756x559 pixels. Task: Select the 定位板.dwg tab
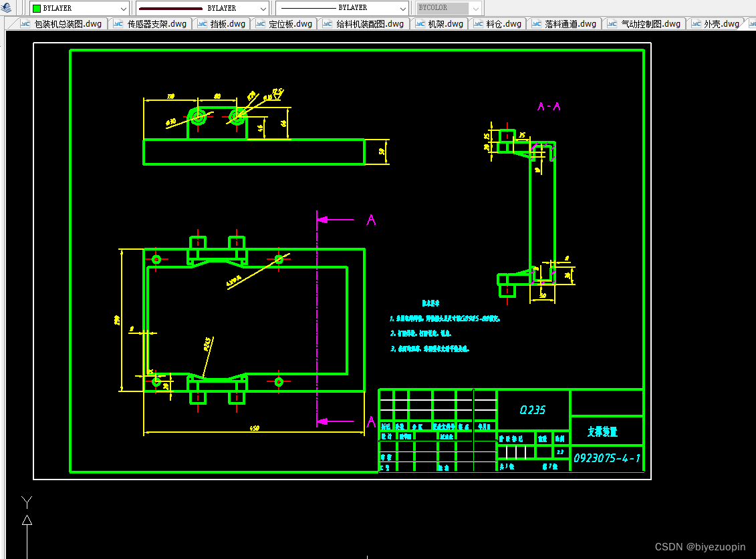(x=285, y=23)
